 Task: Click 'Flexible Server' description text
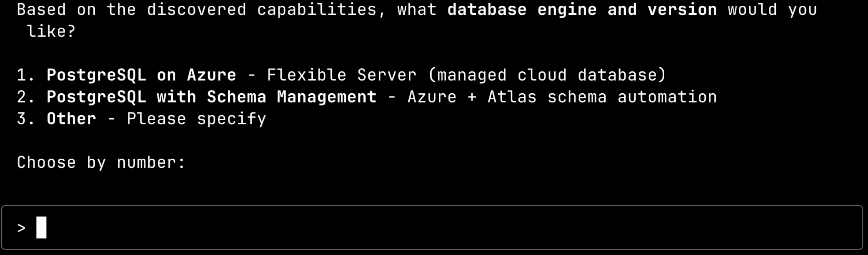pos(342,75)
